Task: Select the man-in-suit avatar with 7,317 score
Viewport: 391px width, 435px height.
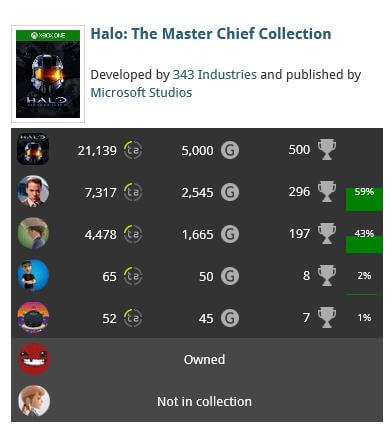Action: [33, 191]
